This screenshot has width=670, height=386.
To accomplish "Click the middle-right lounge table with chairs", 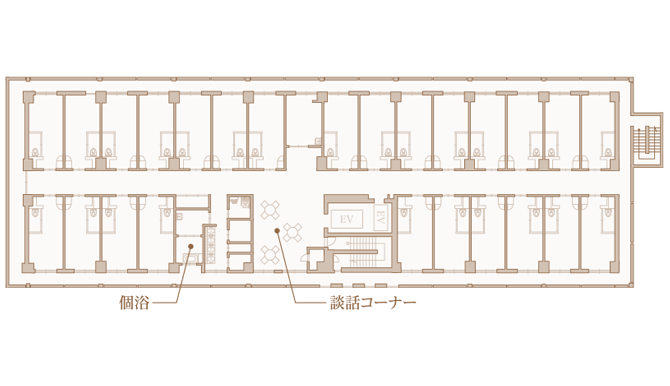I will [x=293, y=232].
